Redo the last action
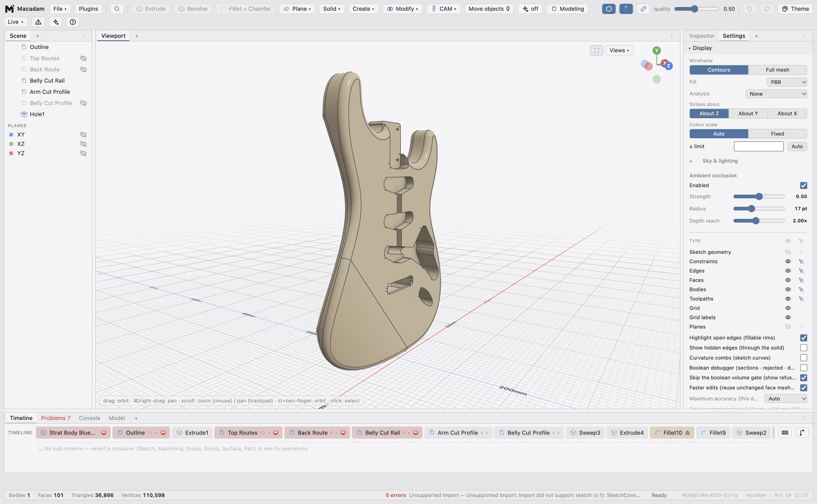Screen dimensions: 817x504 [766, 9]
